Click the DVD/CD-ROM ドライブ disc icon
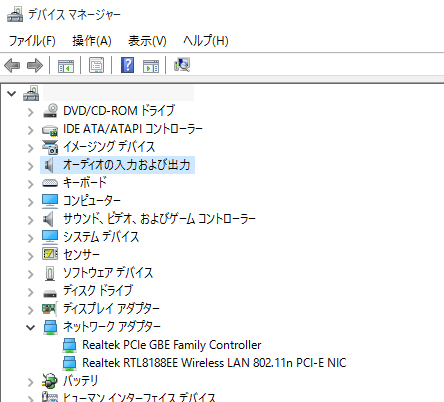 [50, 111]
